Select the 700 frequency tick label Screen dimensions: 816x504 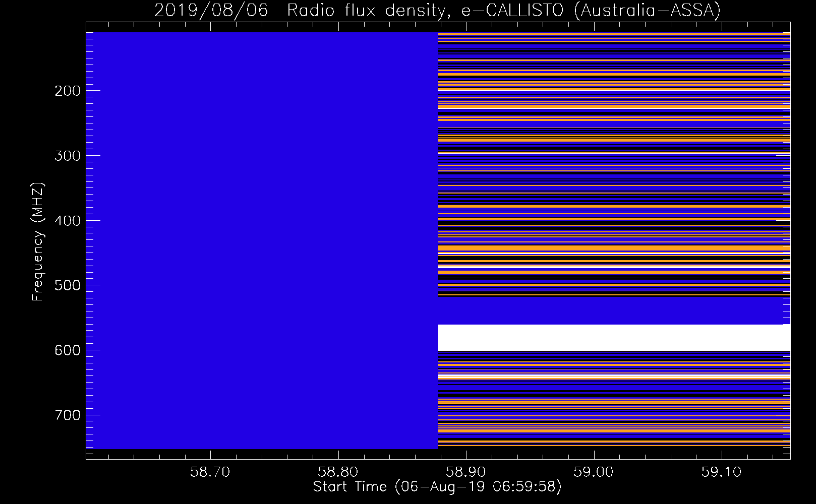point(67,415)
